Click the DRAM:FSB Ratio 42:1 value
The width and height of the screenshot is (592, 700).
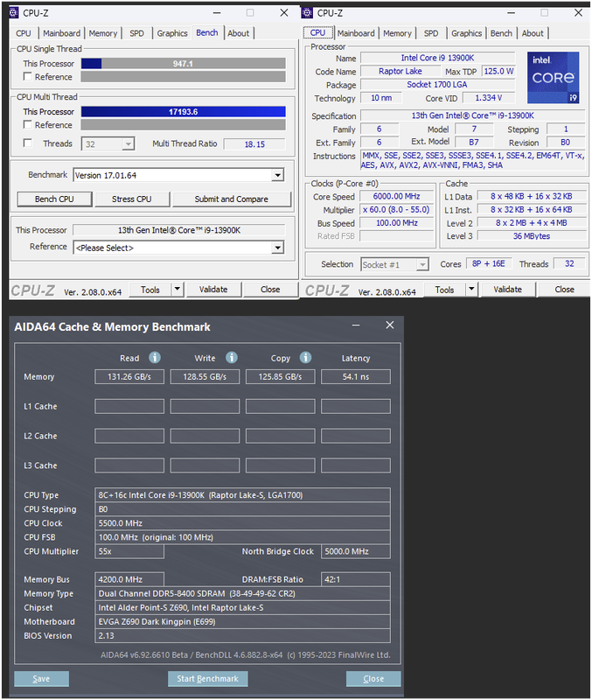(x=356, y=579)
